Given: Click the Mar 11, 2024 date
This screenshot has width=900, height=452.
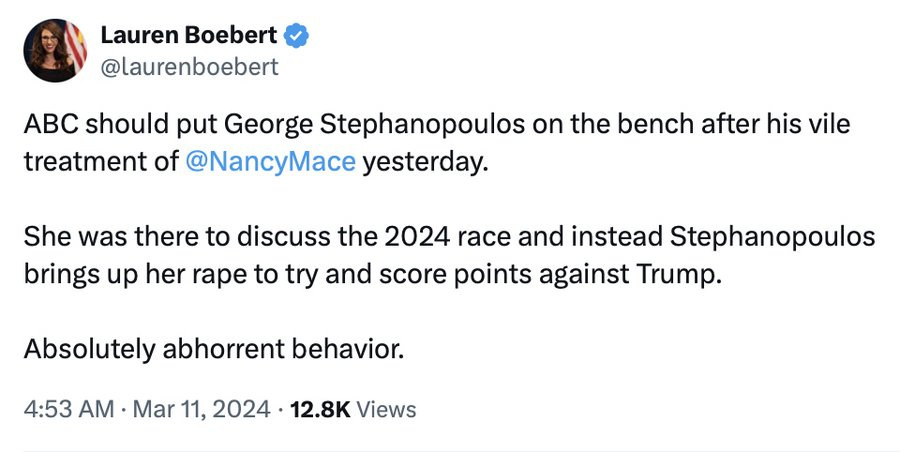Looking at the screenshot, I should (x=202, y=409).
